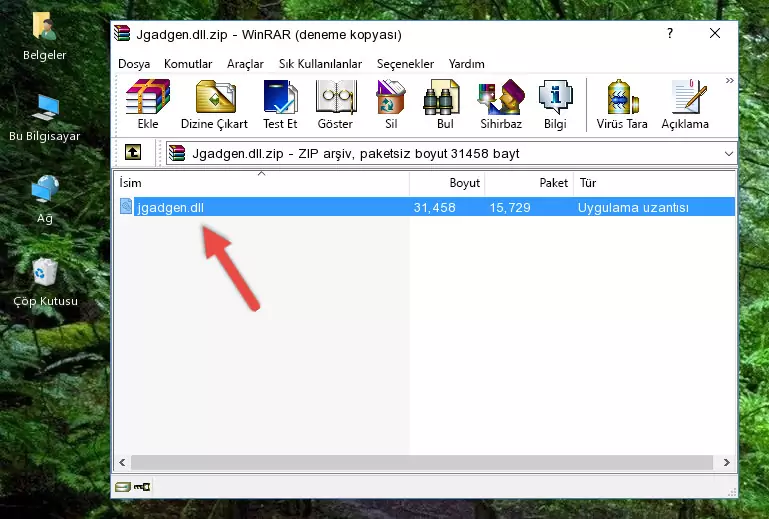Open the Dosya menu
The image size is (769, 519).
pyautogui.click(x=134, y=64)
